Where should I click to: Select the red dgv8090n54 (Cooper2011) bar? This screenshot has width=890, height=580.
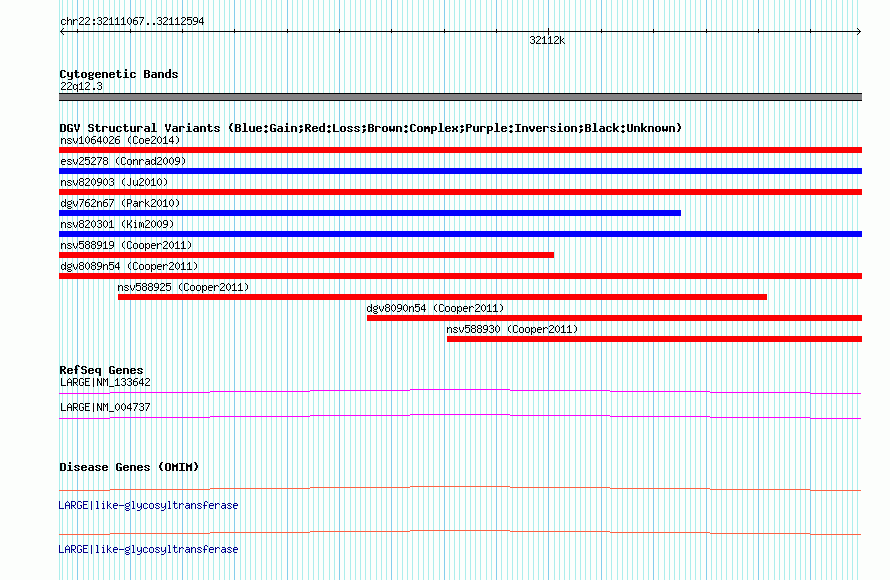coord(615,318)
